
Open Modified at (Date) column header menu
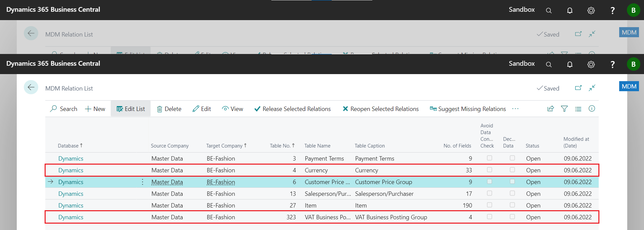576,142
